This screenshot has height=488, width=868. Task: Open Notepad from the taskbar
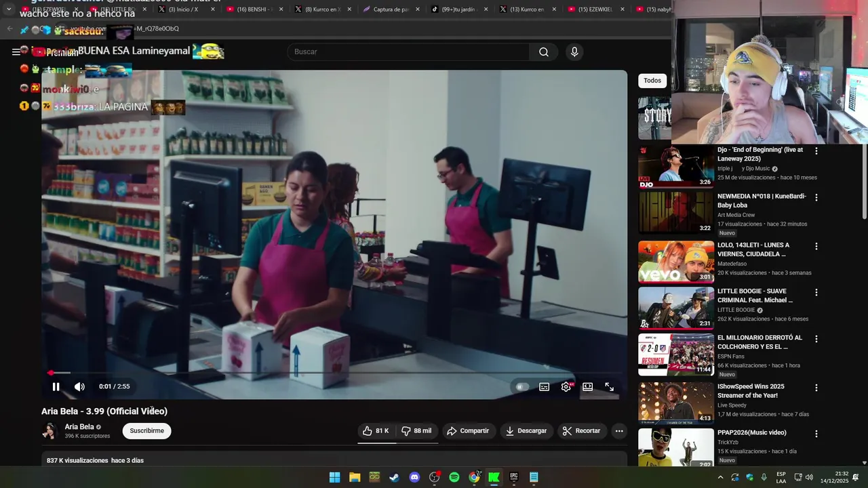(x=534, y=477)
